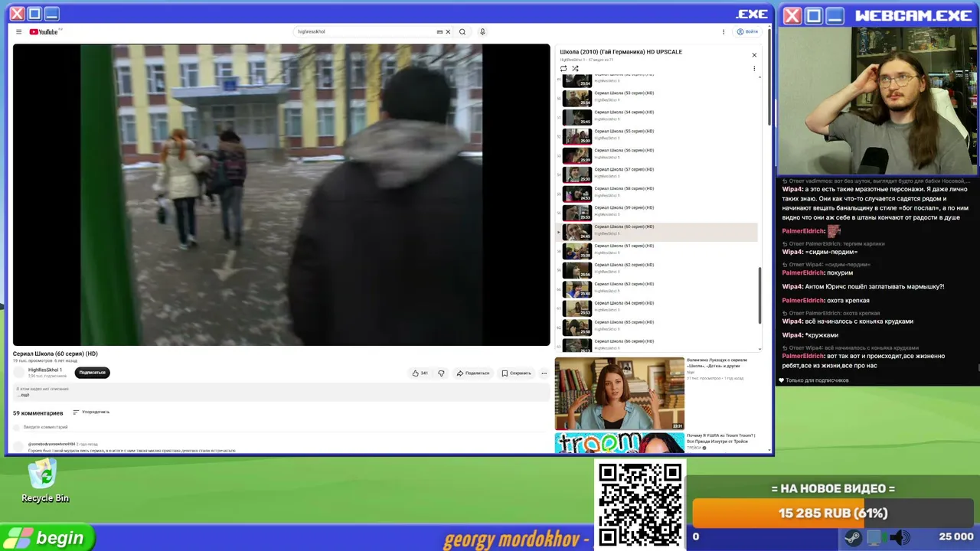Click the donation goal progress bar

pos(833,513)
